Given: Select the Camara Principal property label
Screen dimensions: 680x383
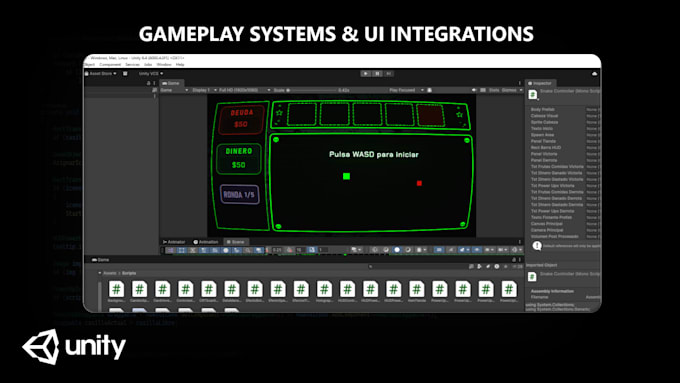Looking at the screenshot, I should pos(546,230).
